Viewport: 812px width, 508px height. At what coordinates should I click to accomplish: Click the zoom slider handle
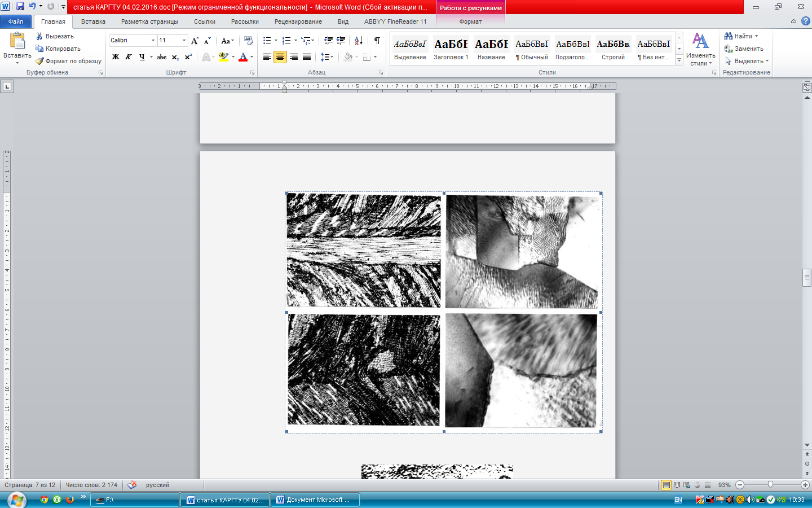(770, 485)
